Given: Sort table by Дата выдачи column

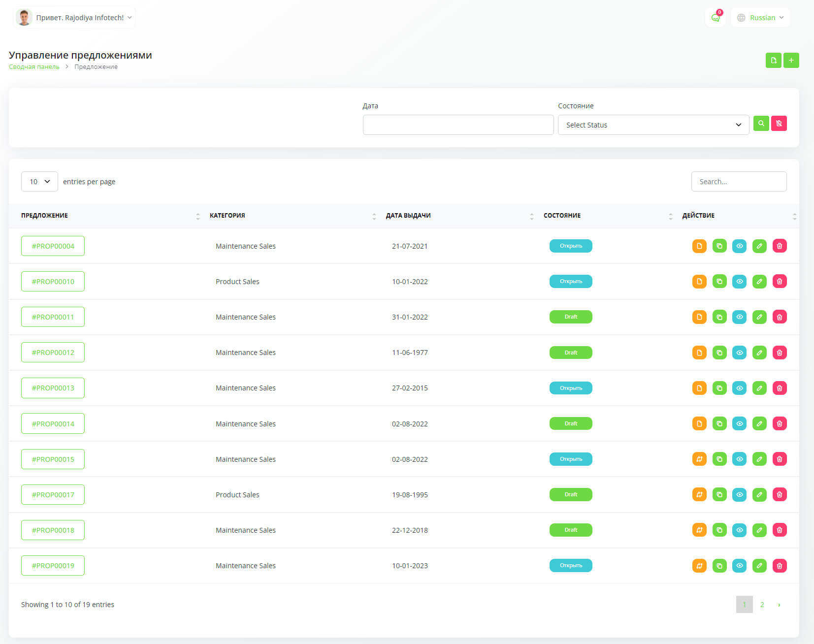Looking at the screenshot, I should [408, 216].
